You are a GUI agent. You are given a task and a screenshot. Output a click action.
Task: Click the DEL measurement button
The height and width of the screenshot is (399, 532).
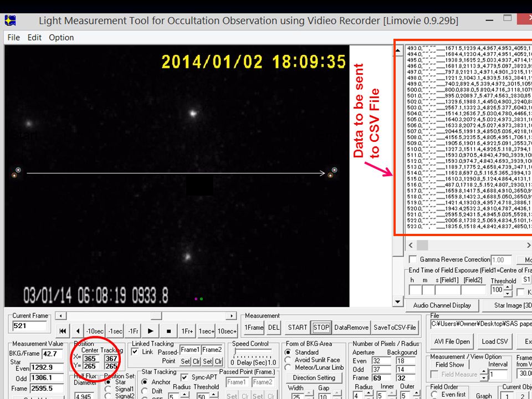pyautogui.click(x=273, y=328)
